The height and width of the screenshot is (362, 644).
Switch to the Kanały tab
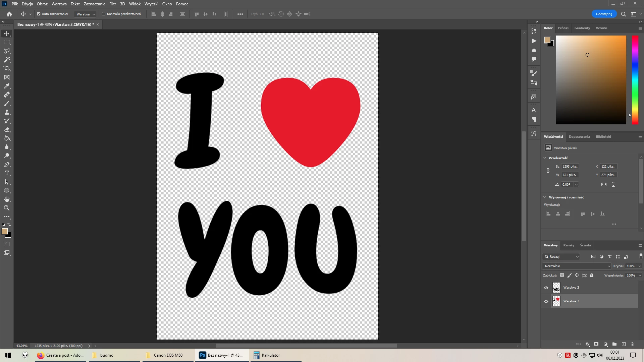569,245
